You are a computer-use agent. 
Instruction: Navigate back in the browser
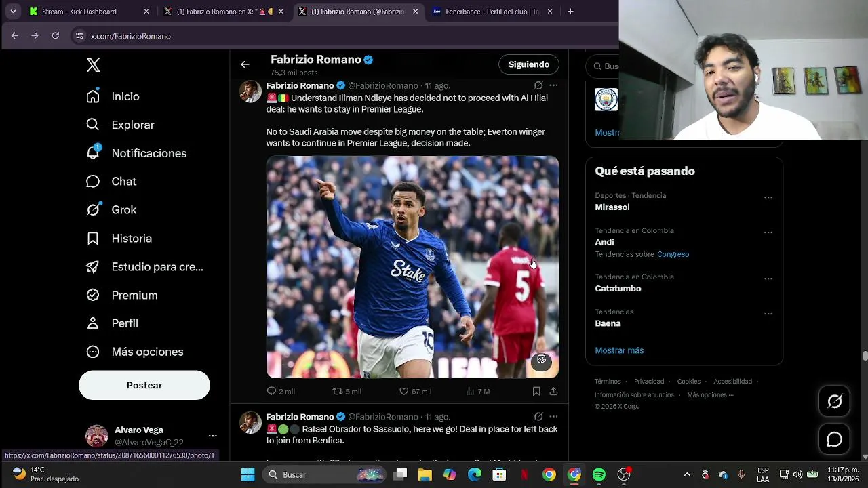pyautogui.click(x=15, y=36)
